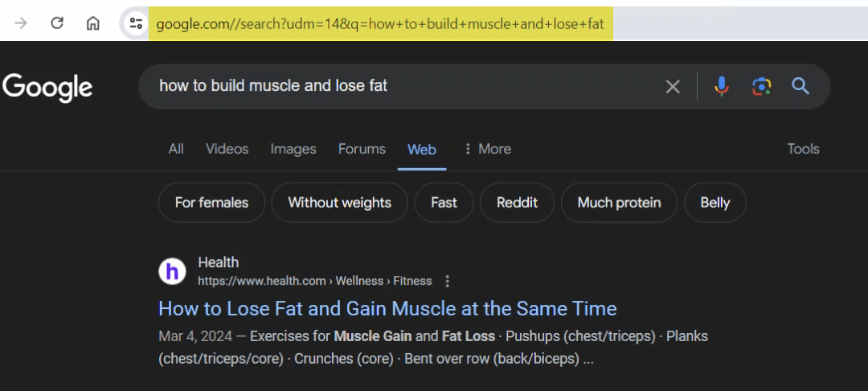Switch to the Videos tab
This screenshot has height=391, width=868.
coord(227,149)
